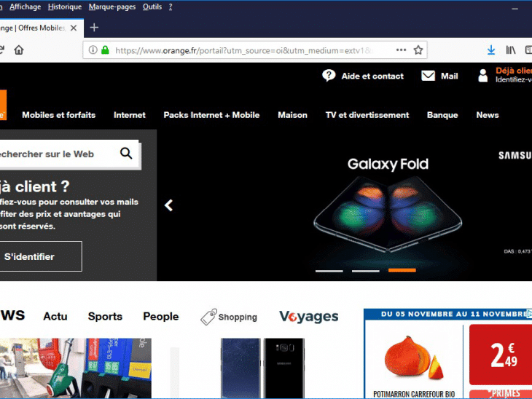Click the green padlock security icon
Screen dimensions: 532x399
pos(105,50)
